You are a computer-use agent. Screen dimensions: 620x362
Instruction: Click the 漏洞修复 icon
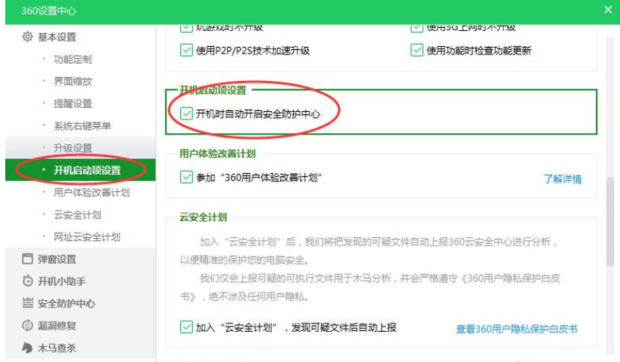(27, 325)
